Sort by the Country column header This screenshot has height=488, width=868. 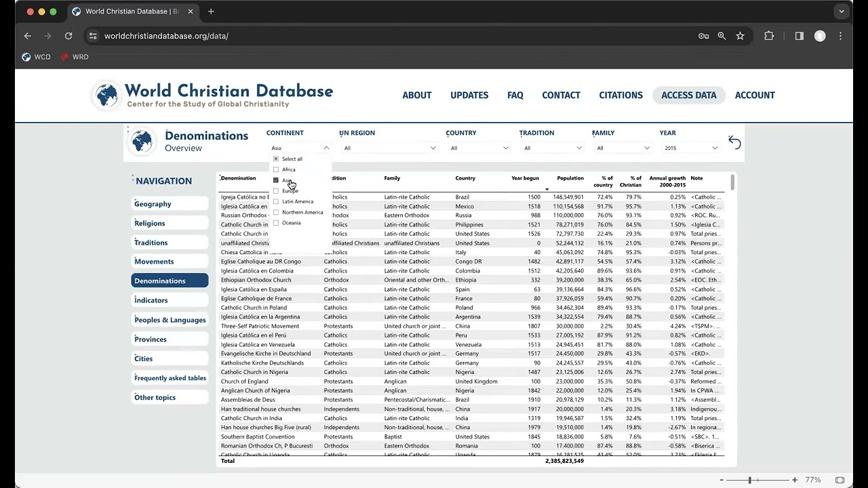465,178
